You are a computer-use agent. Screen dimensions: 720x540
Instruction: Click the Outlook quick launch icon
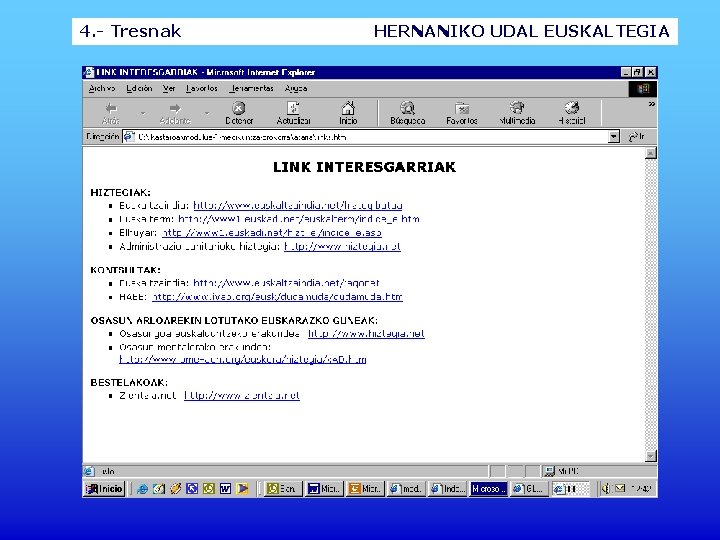pos(159,489)
